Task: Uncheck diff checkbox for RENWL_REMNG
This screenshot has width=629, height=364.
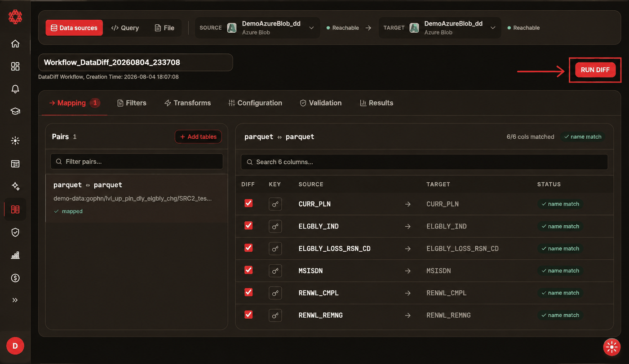Action: point(248,315)
